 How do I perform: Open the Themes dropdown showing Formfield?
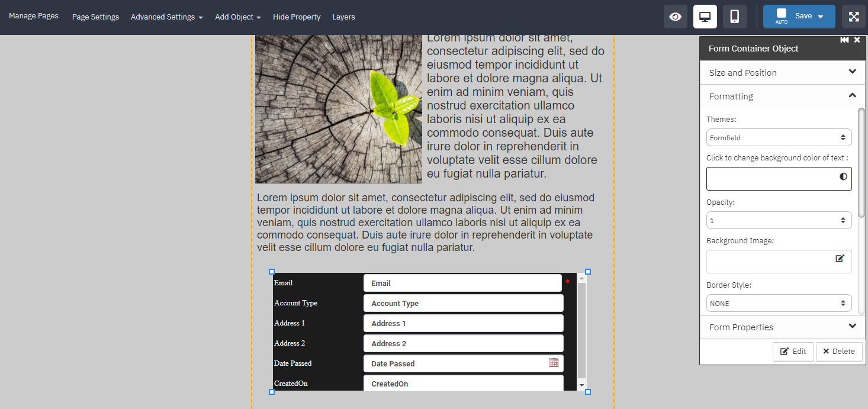coord(779,137)
